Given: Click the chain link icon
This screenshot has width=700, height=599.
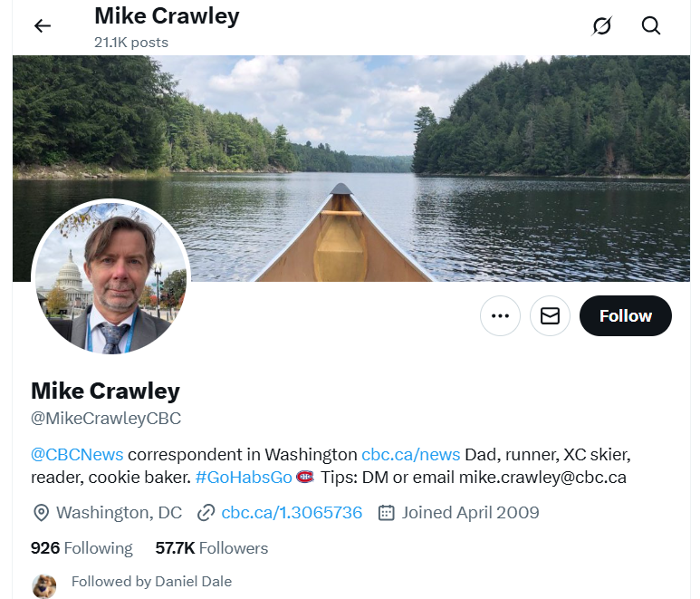Looking at the screenshot, I should pos(206,513).
